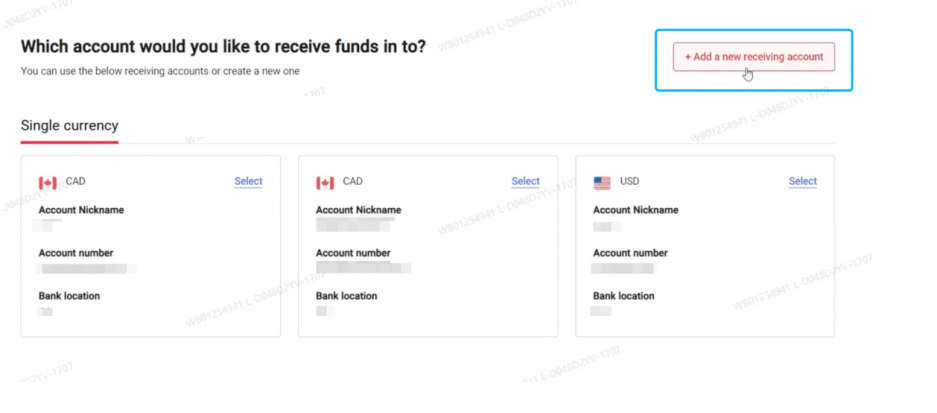937x413 pixels.
Task: Click the Add a new receiving account button
Action: coord(753,57)
